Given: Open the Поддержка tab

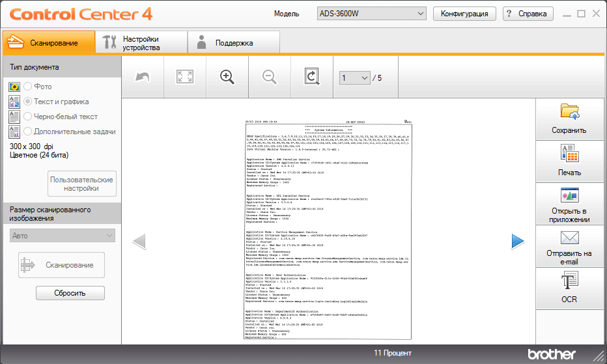Looking at the screenshot, I should pos(234,43).
